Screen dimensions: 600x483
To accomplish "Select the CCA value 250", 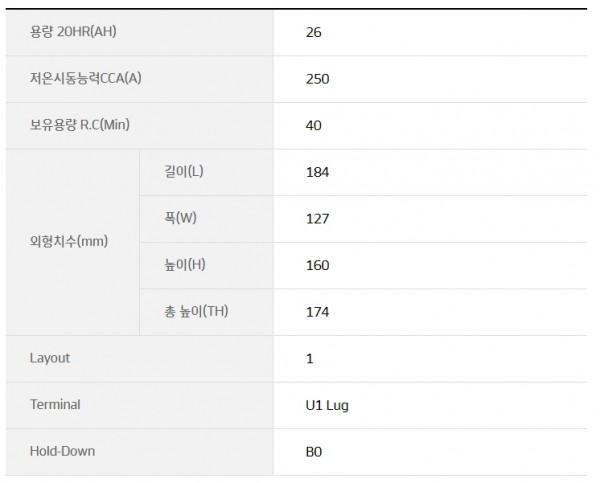I will coord(317,79).
